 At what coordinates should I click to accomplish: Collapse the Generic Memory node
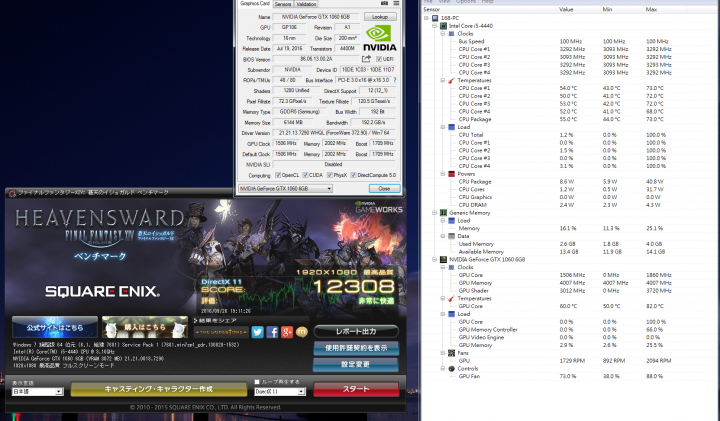pyautogui.click(x=434, y=213)
